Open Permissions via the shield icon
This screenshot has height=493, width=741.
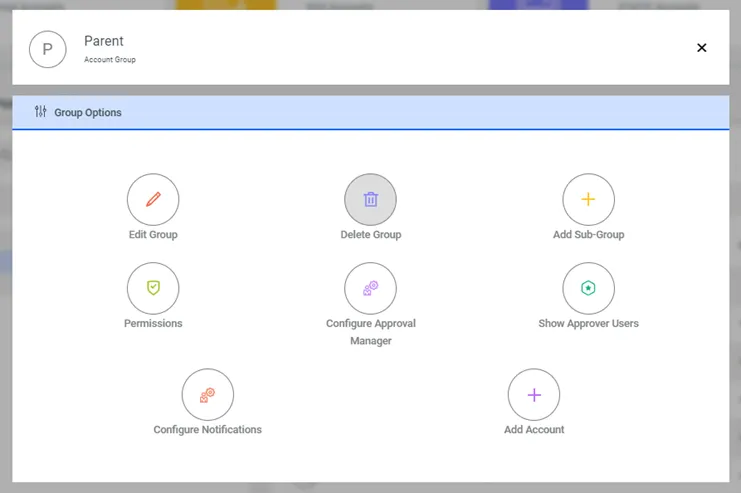point(153,288)
